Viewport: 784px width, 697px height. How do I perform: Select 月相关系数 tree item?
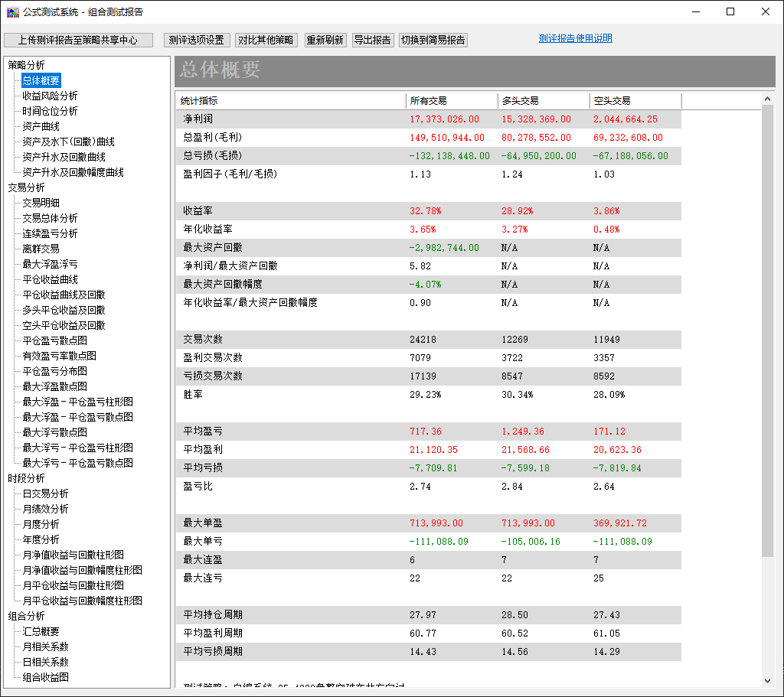coord(45,647)
